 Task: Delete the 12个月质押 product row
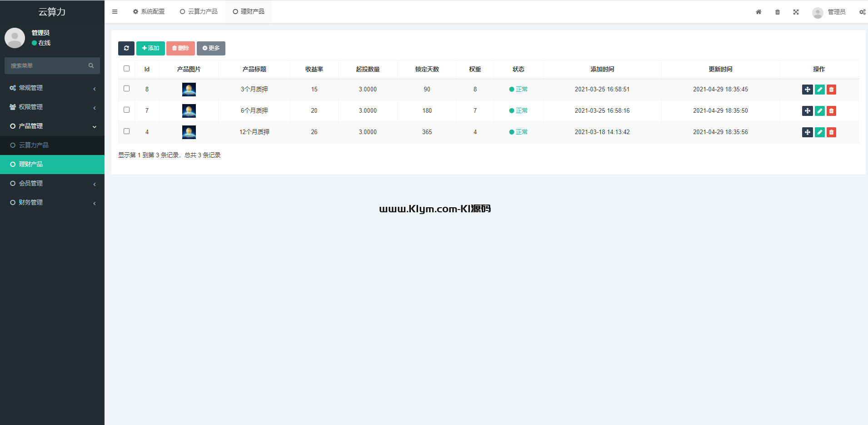pos(831,132)
